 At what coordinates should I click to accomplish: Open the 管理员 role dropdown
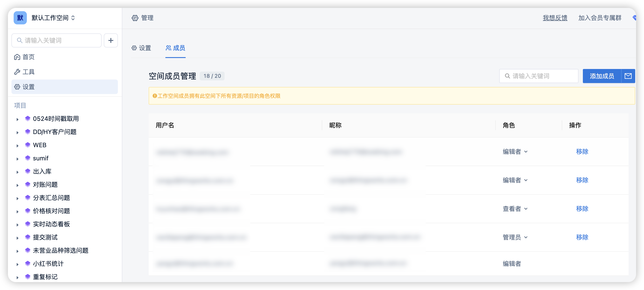(x=515, y=237)
